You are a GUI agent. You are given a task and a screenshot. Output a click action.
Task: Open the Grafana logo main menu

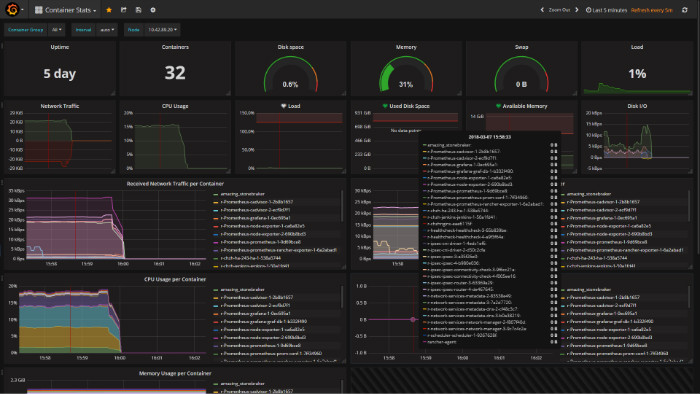[12, 9]
